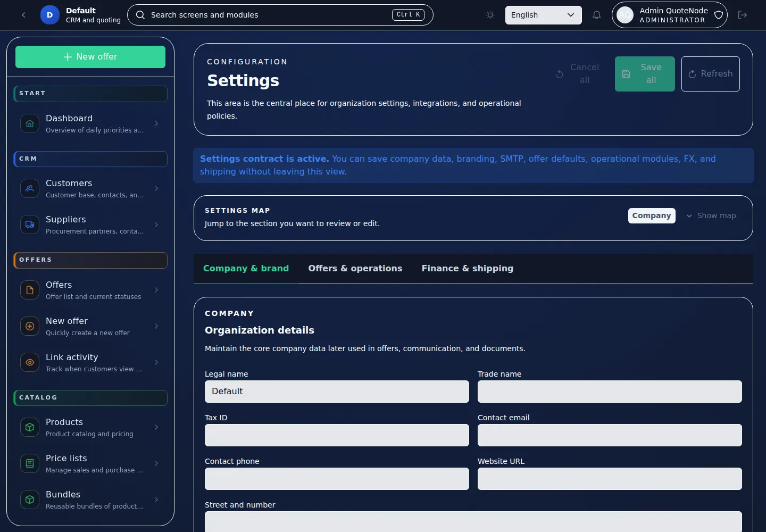Click the Link activity eye icon

(x=30, y=362)
